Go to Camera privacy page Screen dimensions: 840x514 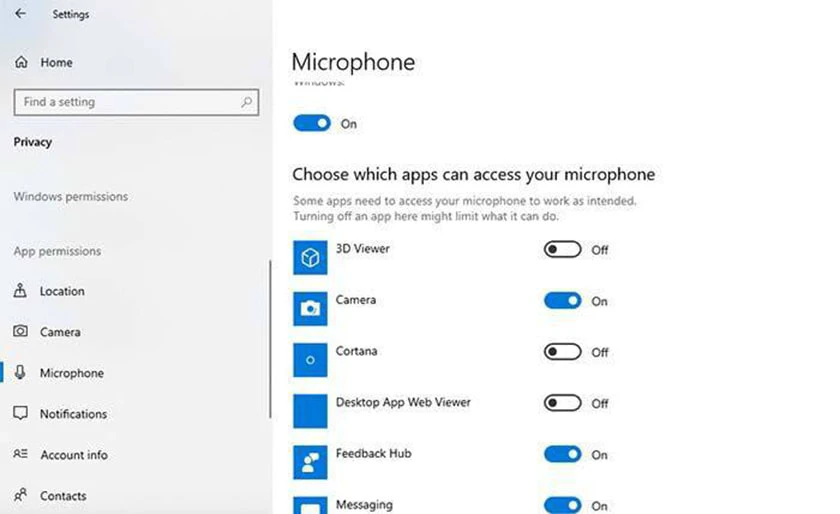(x=60, y=332)
